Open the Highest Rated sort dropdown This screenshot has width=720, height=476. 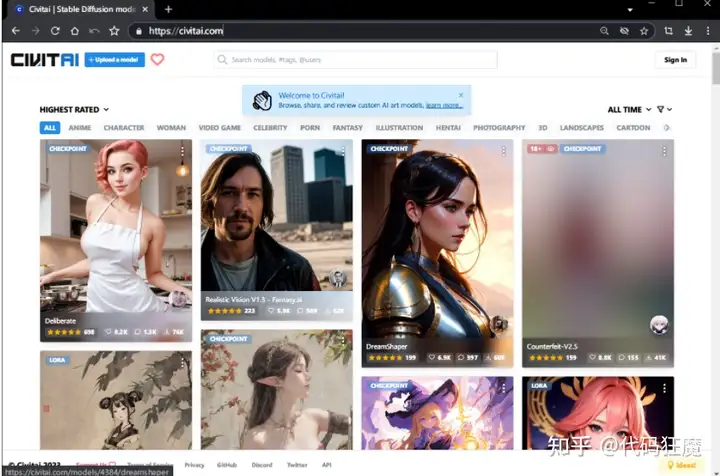click(x=74, y=110)
